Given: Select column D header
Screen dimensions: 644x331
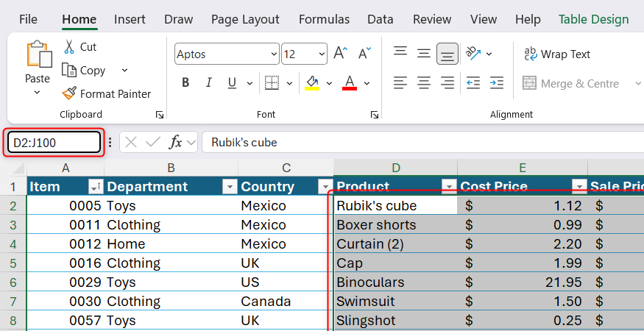Looking at the screenshot, I should (395, 168).
